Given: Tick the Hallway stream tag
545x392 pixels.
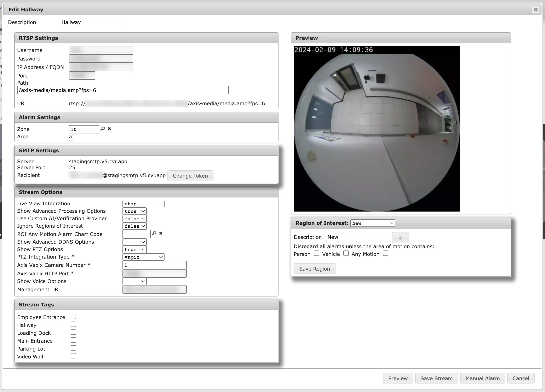Looking at the screenshot, I should point(73,324).
